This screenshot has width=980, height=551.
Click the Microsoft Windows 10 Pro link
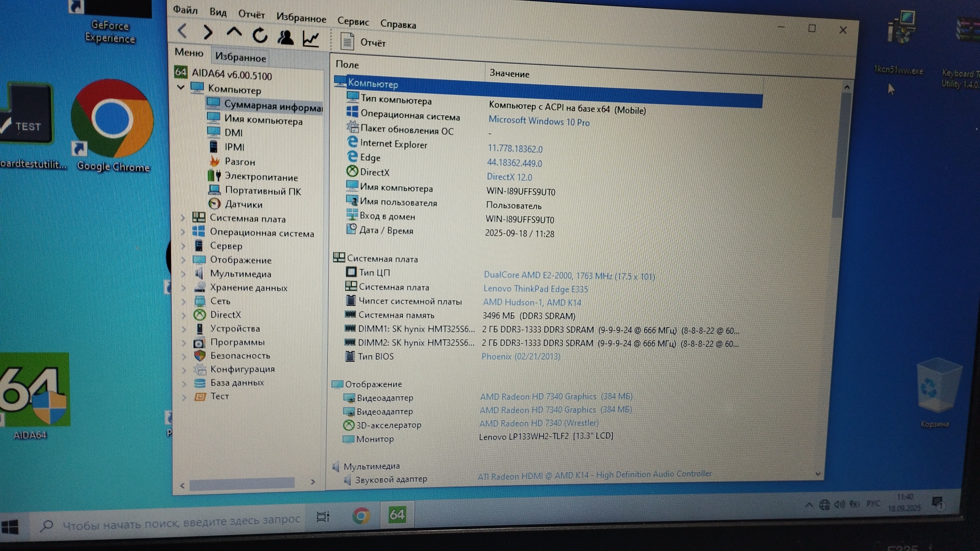[538, 121]
